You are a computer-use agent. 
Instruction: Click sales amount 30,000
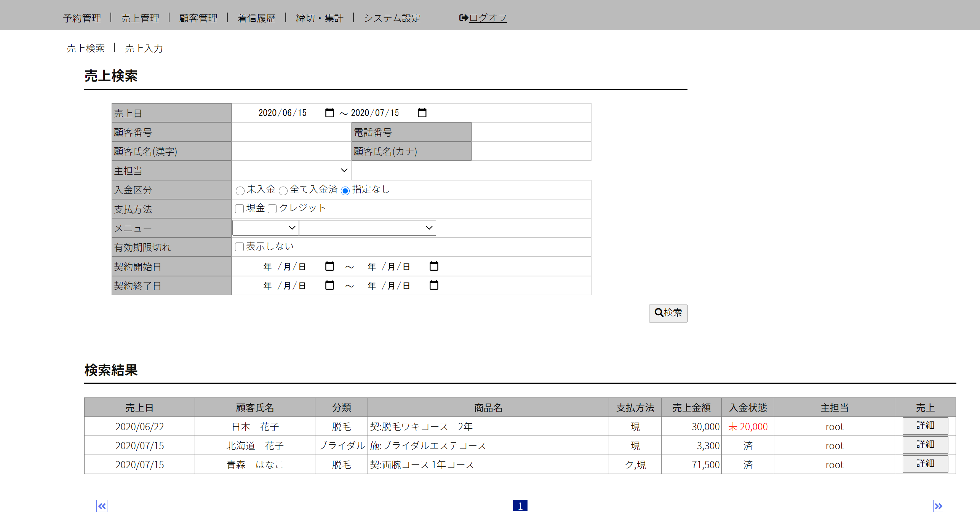pyautogui.click(x=705, y=426)
